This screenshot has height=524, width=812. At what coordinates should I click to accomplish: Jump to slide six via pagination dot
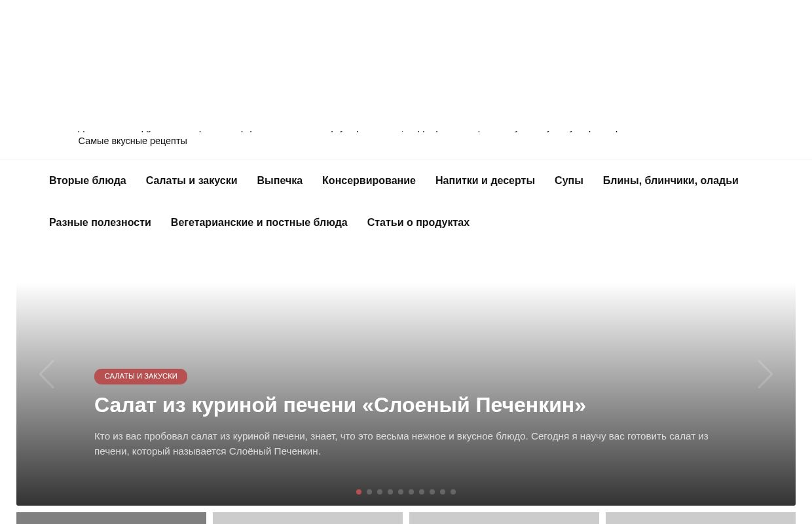click(x=411, y=492)
